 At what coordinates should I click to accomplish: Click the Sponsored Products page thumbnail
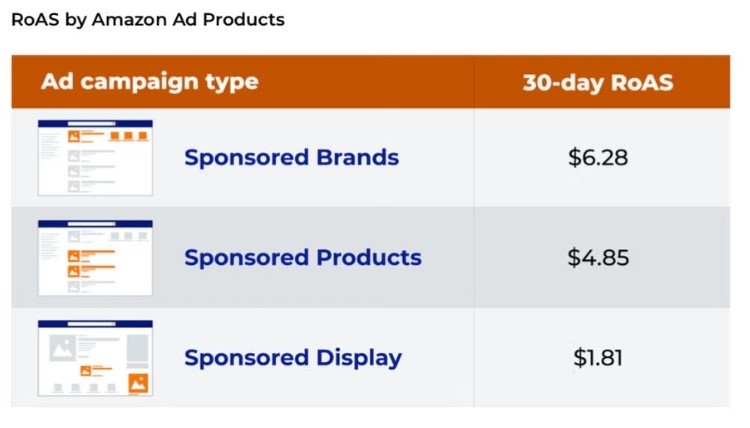pyautogui.click(x=95, y=258)
